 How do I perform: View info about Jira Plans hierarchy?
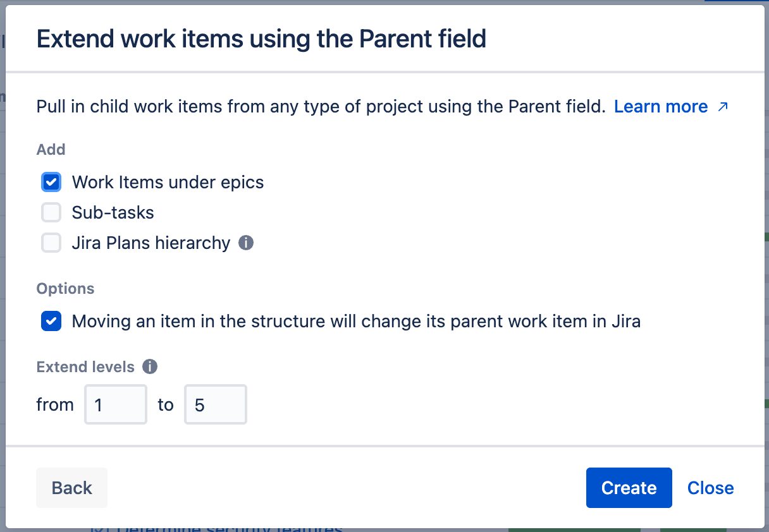246,243
